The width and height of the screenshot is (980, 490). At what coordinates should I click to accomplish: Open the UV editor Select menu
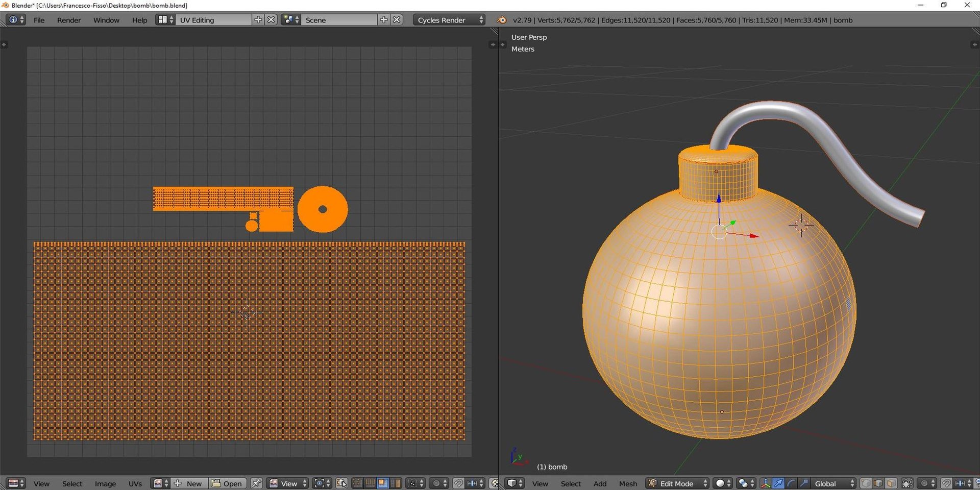pos(72,483)
